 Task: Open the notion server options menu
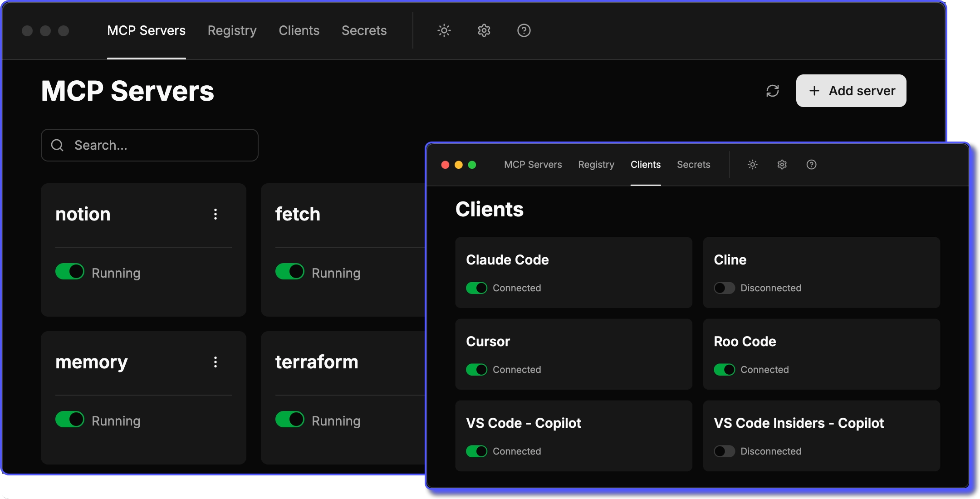216,214
